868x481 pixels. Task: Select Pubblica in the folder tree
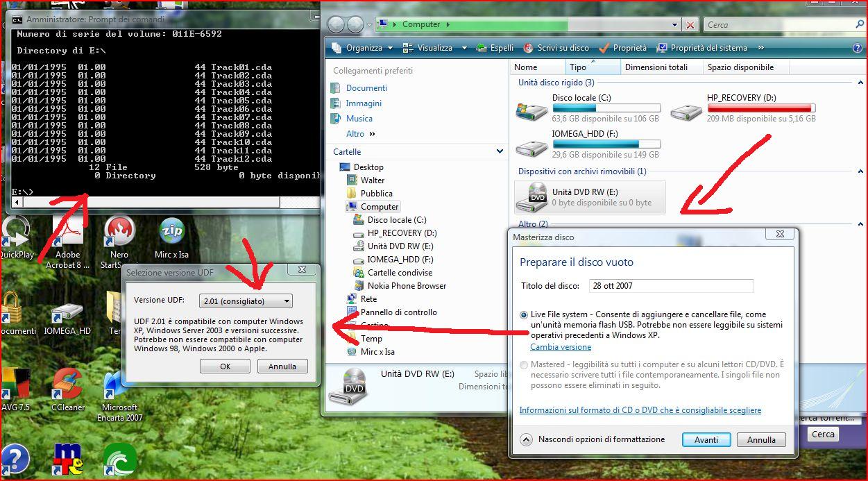[376, 194]
